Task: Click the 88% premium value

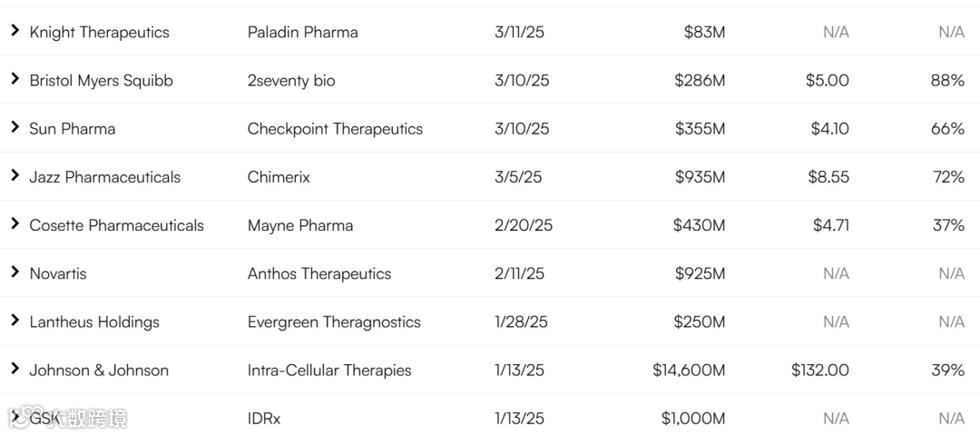Action: tap(947, 81)
